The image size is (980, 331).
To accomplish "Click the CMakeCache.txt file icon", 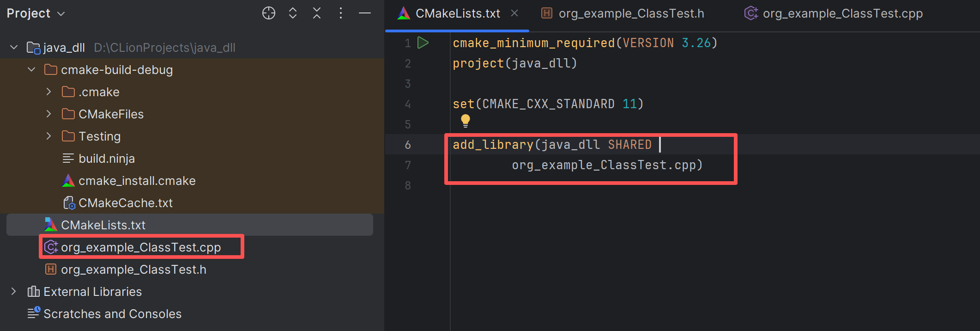I will click(x=69, y=203).
